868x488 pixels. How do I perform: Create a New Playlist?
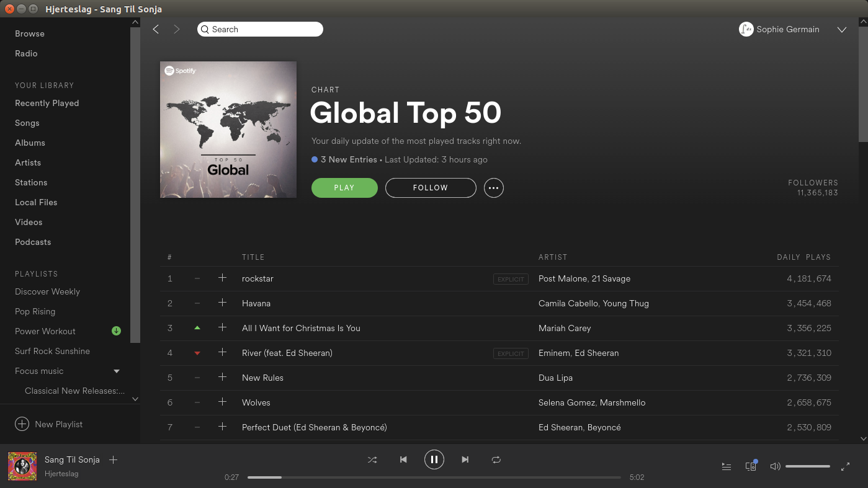click(48, 424)
